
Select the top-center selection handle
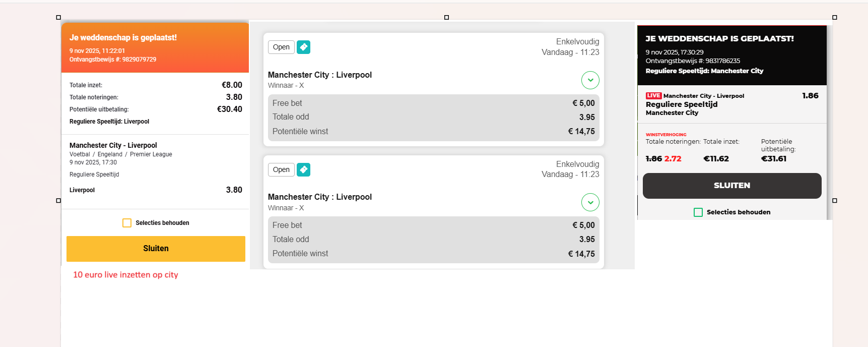point(446,18)
